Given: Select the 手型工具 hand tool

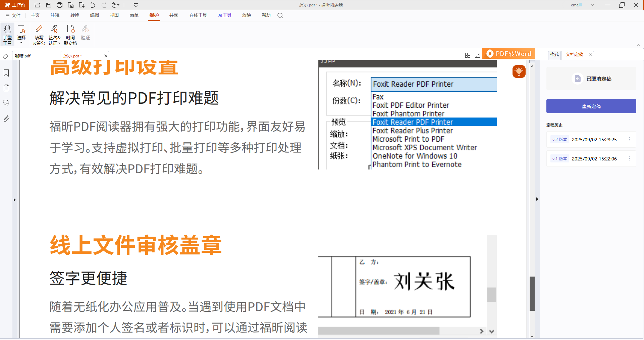Looking at the screenshot, I should coord(7,35).
